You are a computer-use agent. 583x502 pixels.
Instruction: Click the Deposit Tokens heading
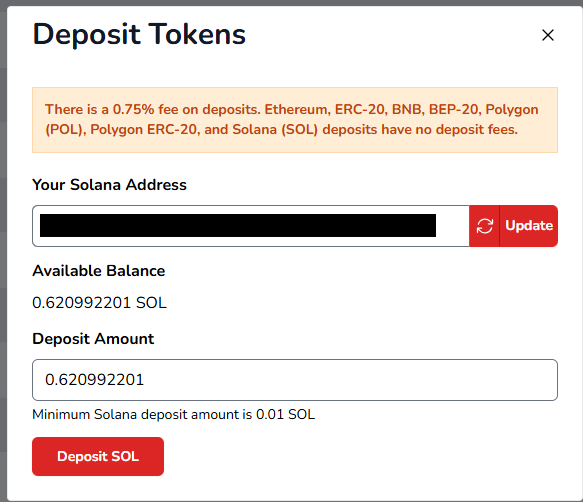click(x=139, y=34)
